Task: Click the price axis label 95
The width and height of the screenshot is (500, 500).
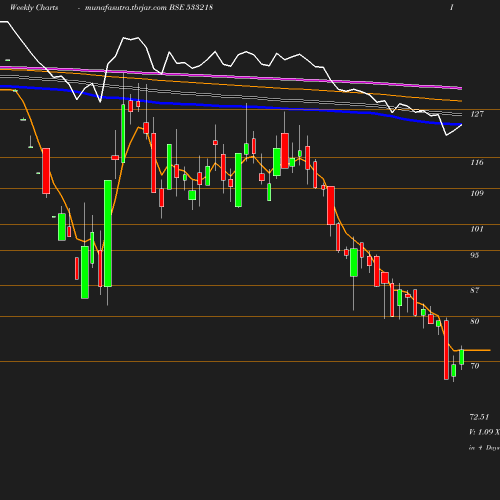Action: (475, 255)
